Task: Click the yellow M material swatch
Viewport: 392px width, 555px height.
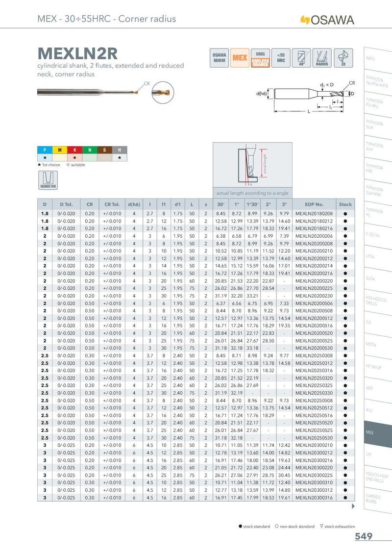Action: click(59, 150)
